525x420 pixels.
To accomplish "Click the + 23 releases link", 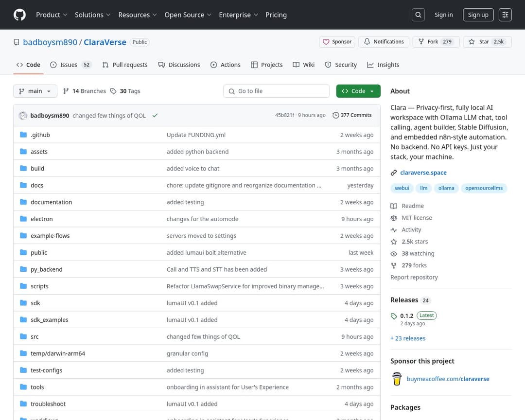I will click(408, 339).
